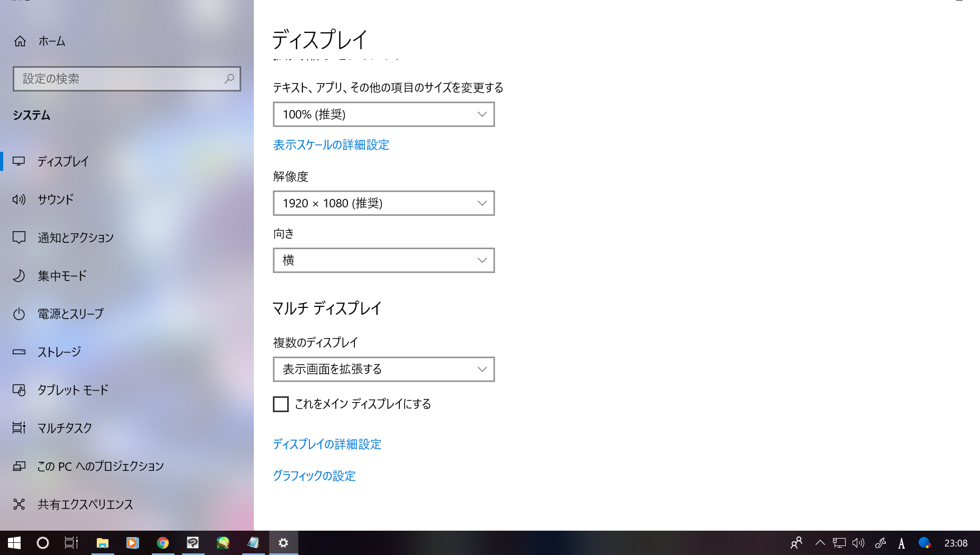Screen dimensions: 980x555
Task: Open Windows Ink Workspace pen icon
Action: (881, 543)
